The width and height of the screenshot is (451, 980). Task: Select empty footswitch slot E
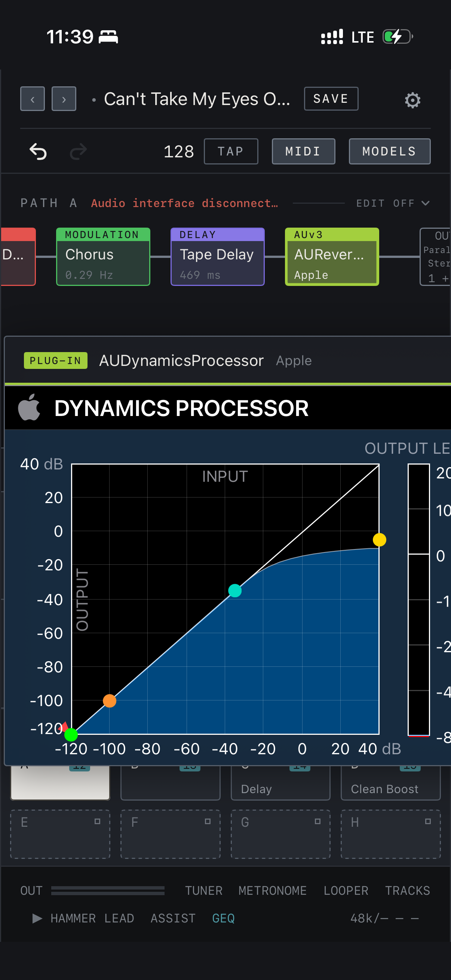pyautogui.click(x=60, y=834)
